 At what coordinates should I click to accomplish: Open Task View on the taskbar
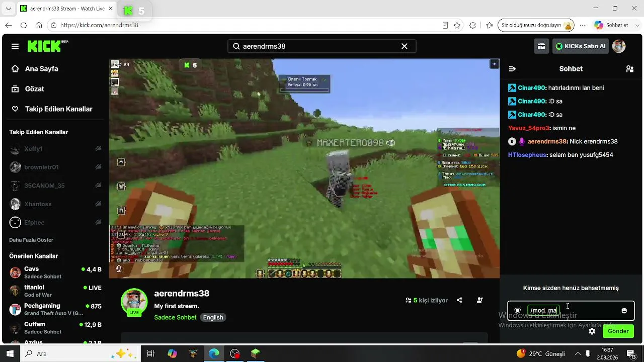(150, 353)
